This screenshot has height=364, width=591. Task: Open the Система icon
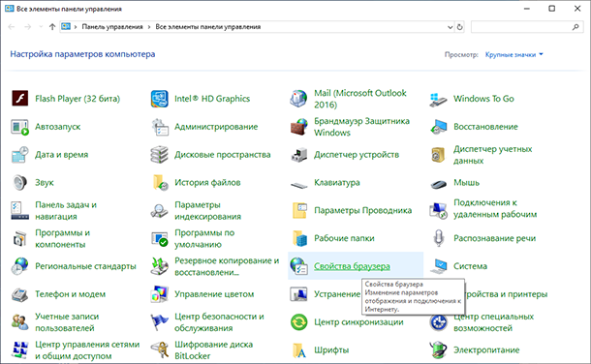[x=438, y=266]
